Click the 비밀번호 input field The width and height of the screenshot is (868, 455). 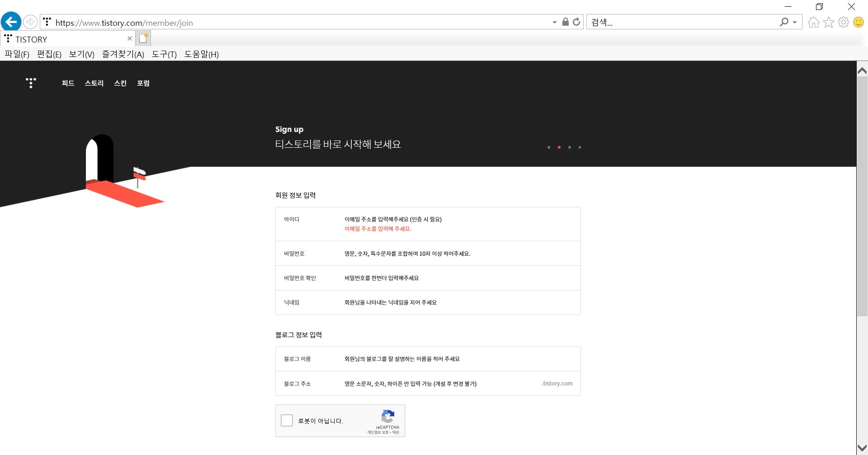(458, 253)
